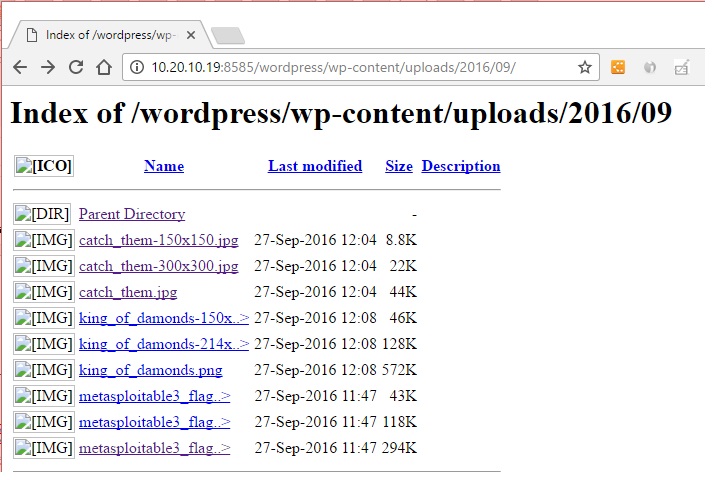Open catch_them-150x150.jpg file

tap(159, 240)
